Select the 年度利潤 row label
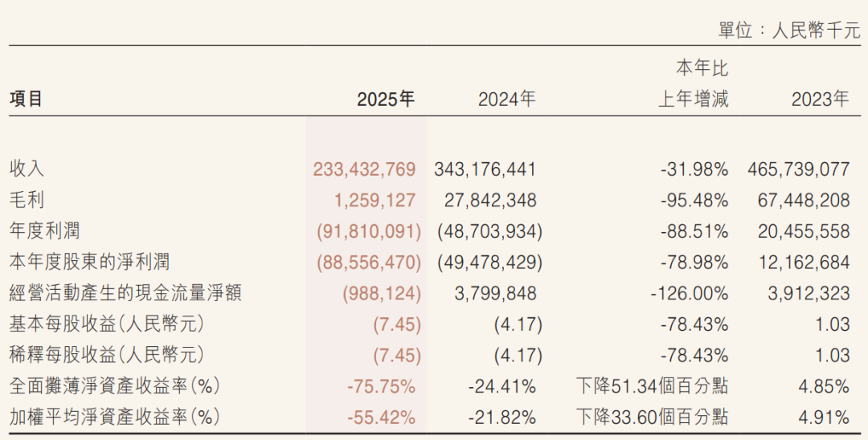868x440 pixels. (x=44, y=231)
